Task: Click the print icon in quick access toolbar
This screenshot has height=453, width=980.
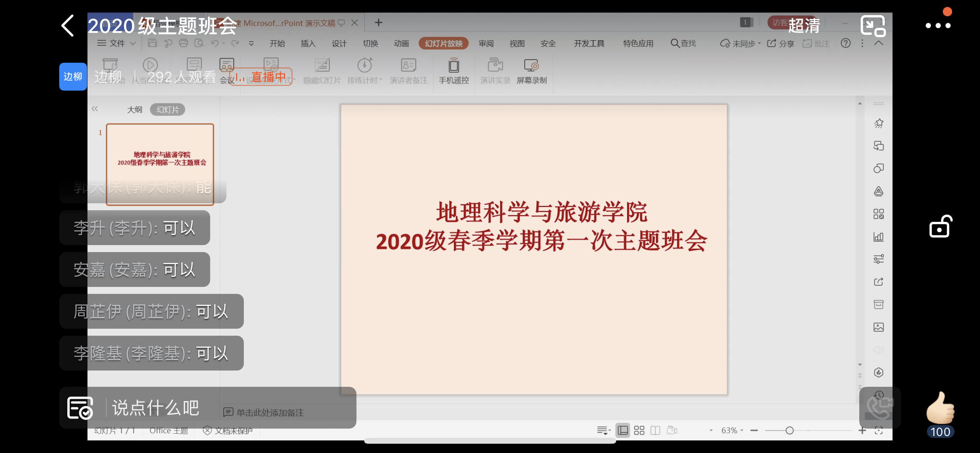Action: point(183,43)
